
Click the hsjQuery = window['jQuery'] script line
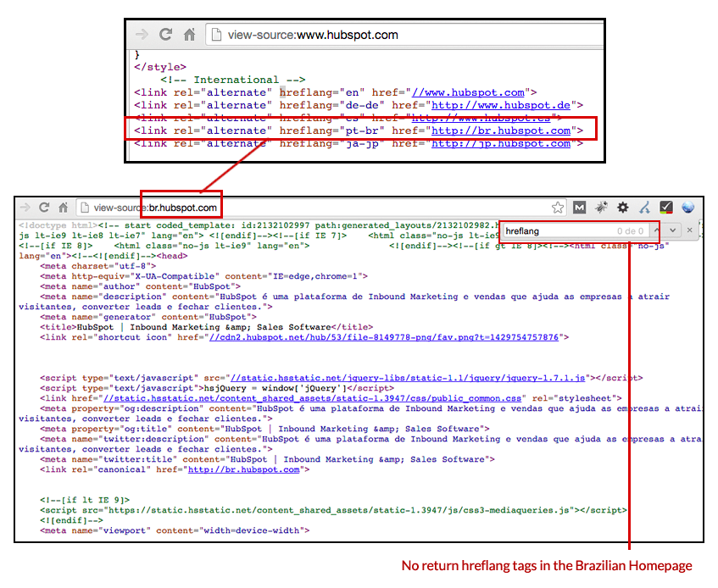pyautogui.click(x=217, y=388)
